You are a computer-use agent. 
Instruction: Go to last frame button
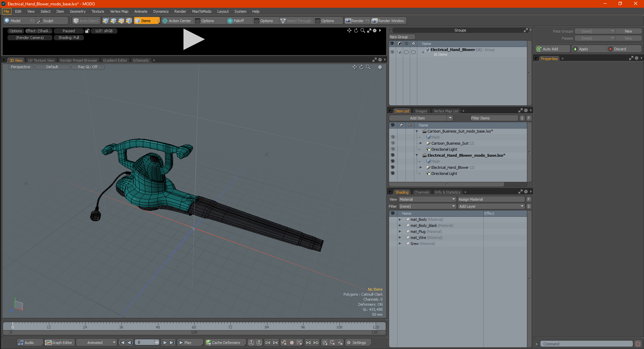[172, 343]
